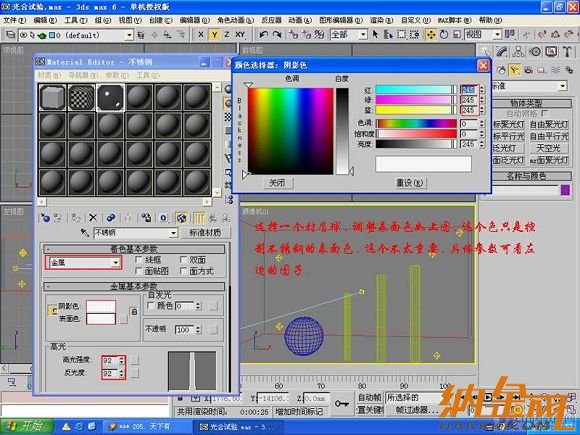Enable the 线框 wireframe checkbox
This screenshot has width=580, height=435.
pos(139,260)
